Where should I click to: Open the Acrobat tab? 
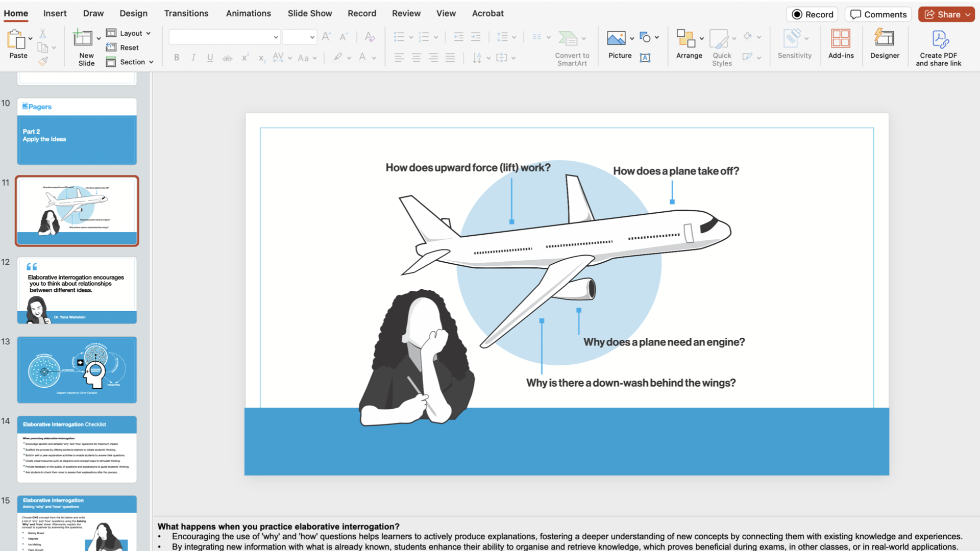pos(488,13)
